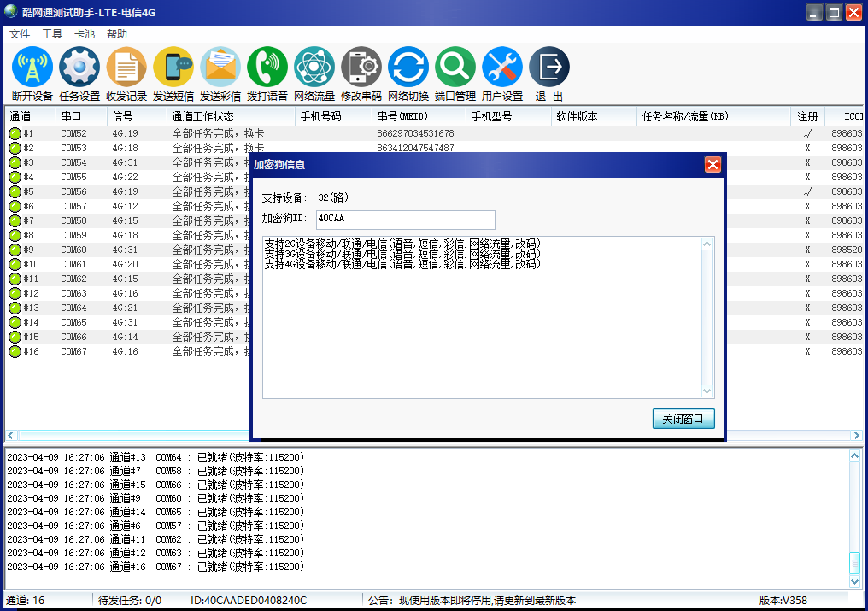Click scroll-up arrow in dongle info textbox
The image size is (868, 611).
[707, 244]
